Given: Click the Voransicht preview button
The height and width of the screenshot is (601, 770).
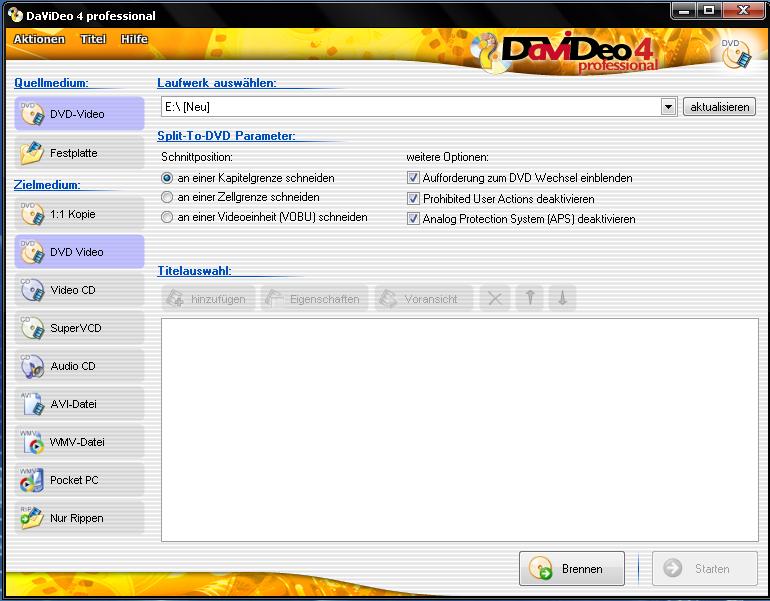Looking at the screenshot, I should [424, 299].
